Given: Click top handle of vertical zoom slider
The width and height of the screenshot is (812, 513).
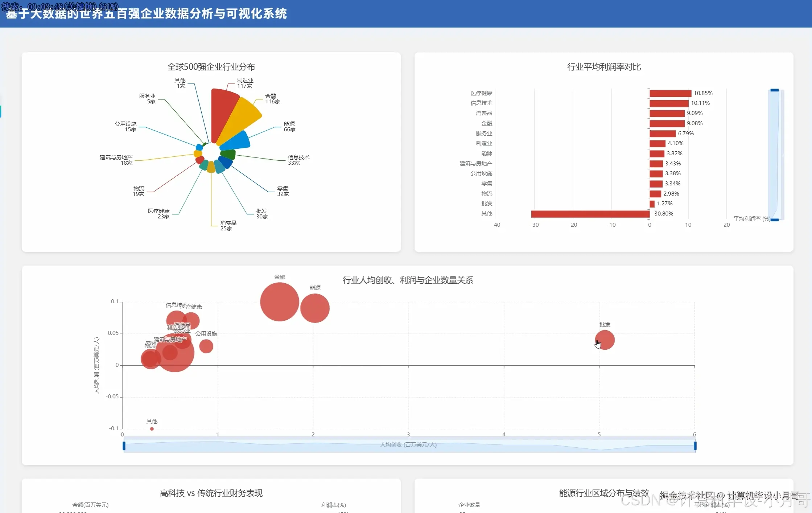Looking at the screenshot, I should (774, 90).
